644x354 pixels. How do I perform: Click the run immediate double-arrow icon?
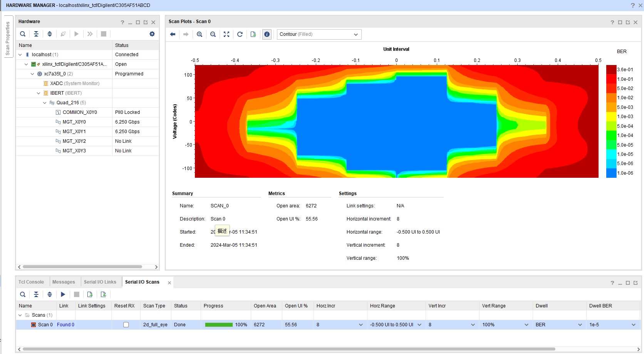tap(90, 34)
